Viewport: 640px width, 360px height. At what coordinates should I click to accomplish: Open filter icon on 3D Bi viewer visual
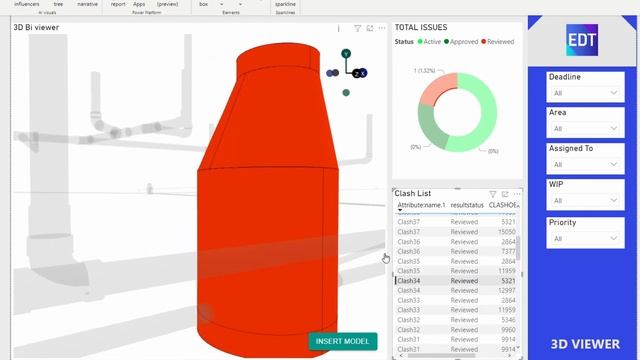pyautogui.click(x=357, y=28)
